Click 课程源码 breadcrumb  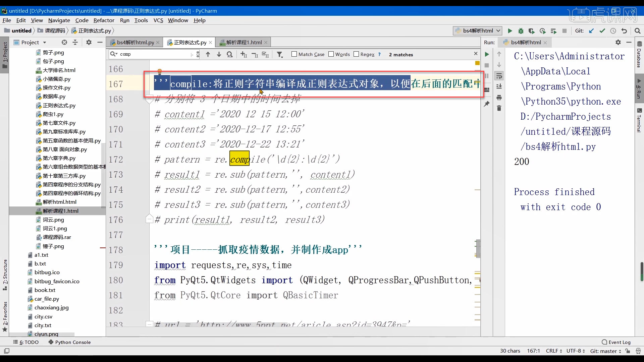pyautogui.click(x=55, y=31)
